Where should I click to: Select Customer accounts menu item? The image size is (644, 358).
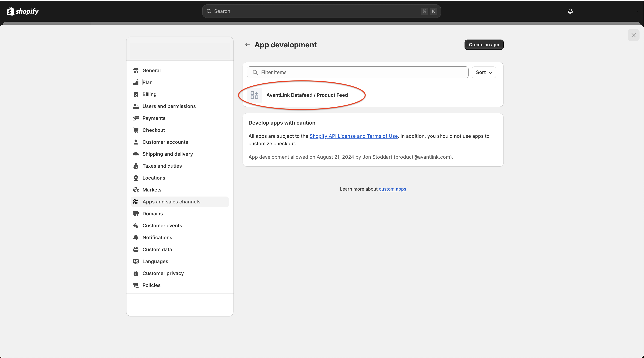[179, 142]
